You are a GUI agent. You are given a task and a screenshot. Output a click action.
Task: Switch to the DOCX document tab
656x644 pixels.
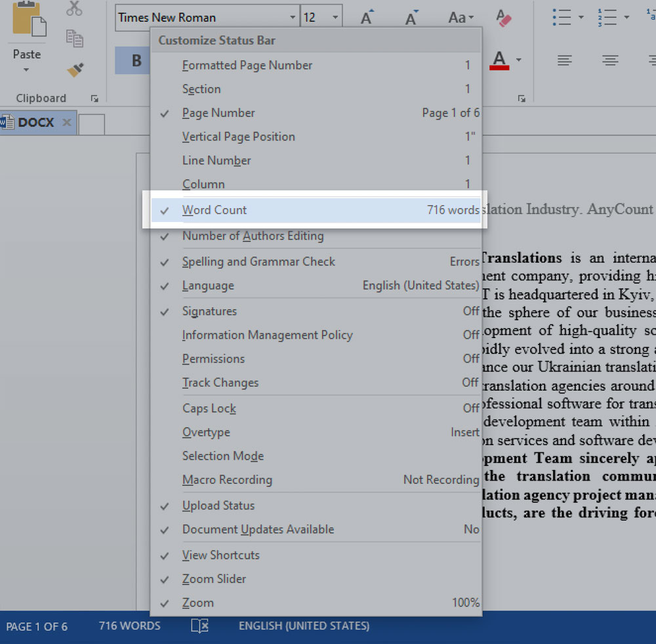click(x=36, y=122)
